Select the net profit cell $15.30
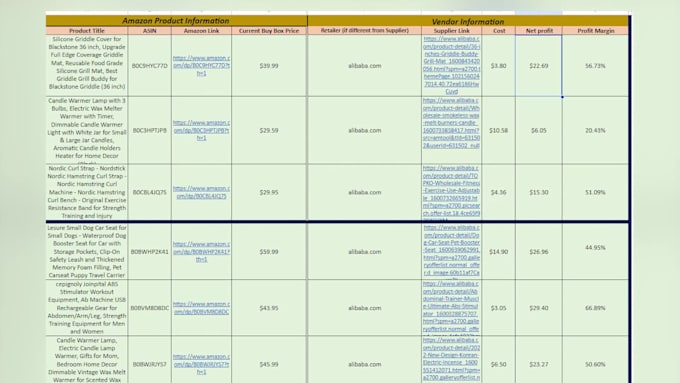Screen dimensions: 680x383 (x=539, y=192)
